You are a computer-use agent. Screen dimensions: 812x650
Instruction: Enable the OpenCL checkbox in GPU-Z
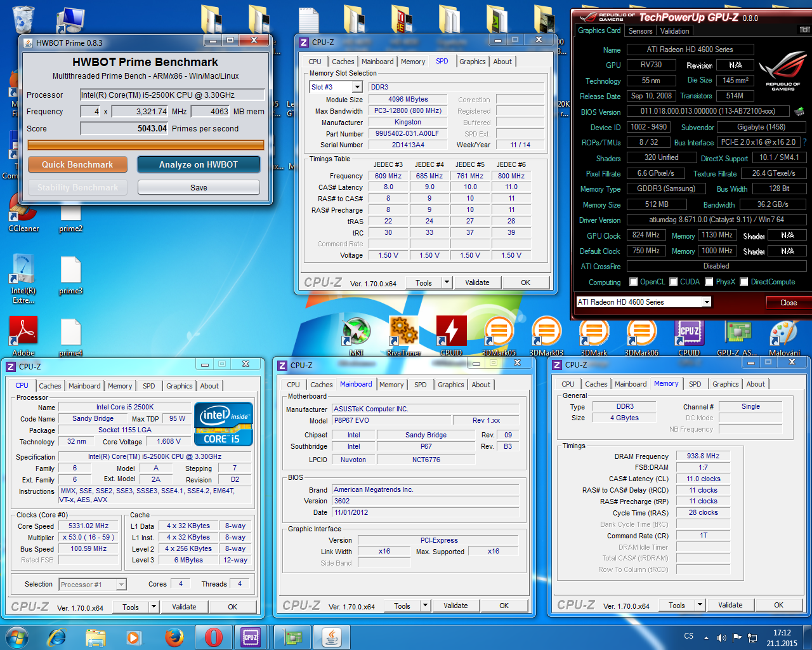tap(633, 282)
